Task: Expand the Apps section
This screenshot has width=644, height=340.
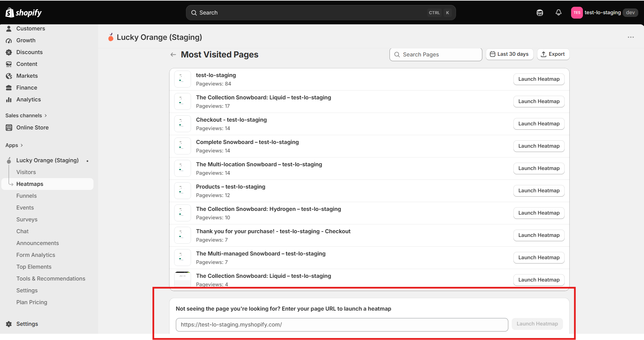Action: [14, 145]
